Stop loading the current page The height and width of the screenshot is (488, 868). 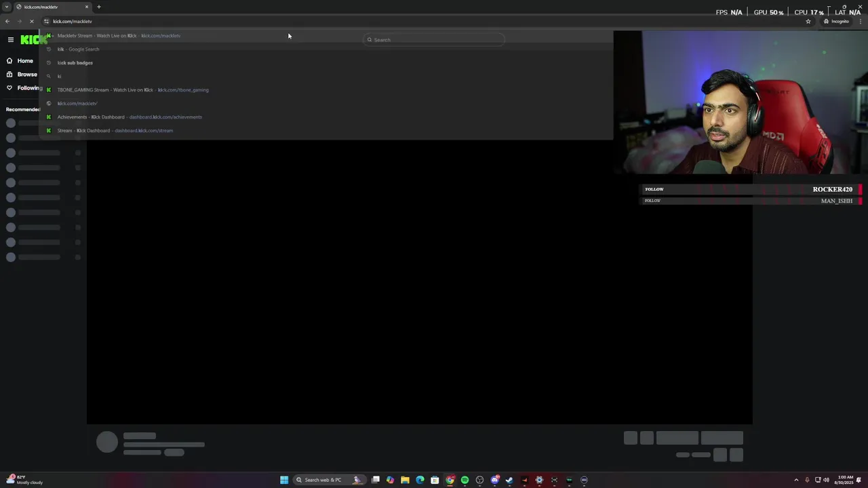(31, 21)
